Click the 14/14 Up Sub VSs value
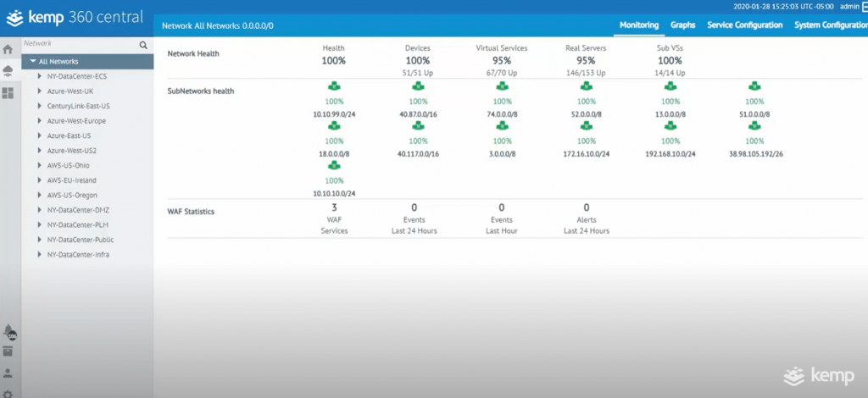The width and height of the screenshot is (868, 398). point(670,73)
